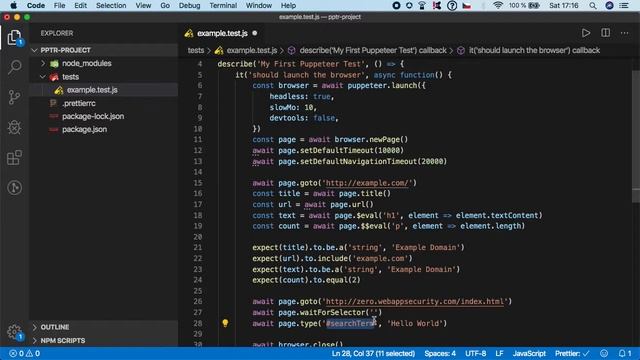Image resolution: width=640 pixels, height=360 pixels.
Task: Open the .prettierrc file
Action: point(79,103)
